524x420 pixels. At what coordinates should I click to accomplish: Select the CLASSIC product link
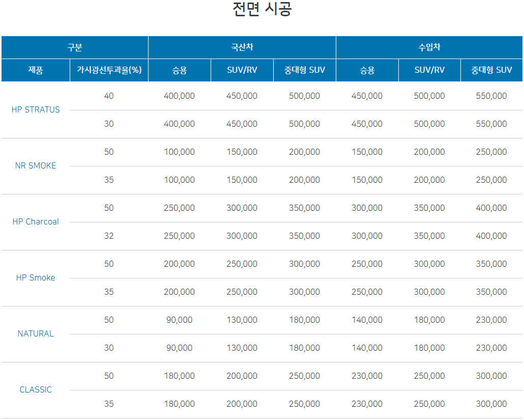[x=36, y=389]
